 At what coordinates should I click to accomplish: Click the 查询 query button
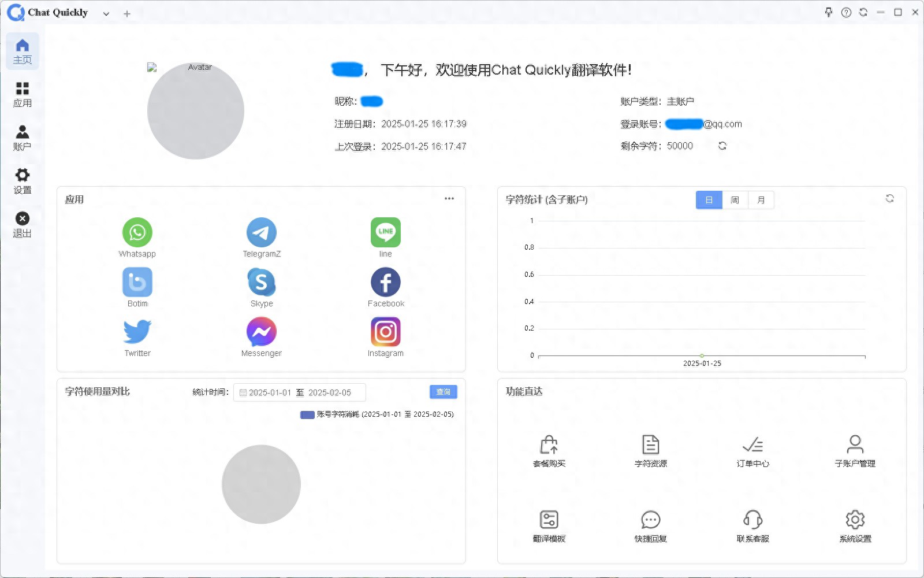coord(444,392)
